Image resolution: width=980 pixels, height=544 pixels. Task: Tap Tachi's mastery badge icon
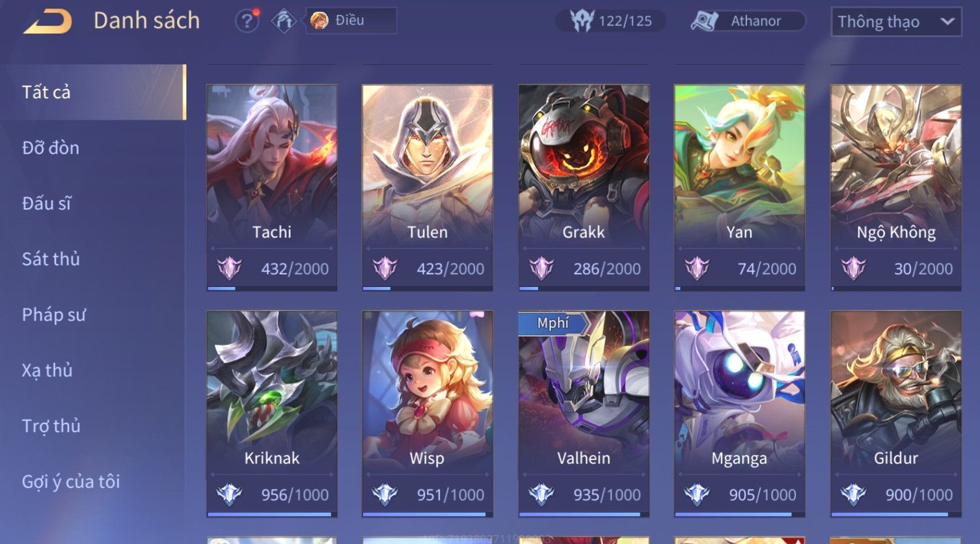point(229,268)
